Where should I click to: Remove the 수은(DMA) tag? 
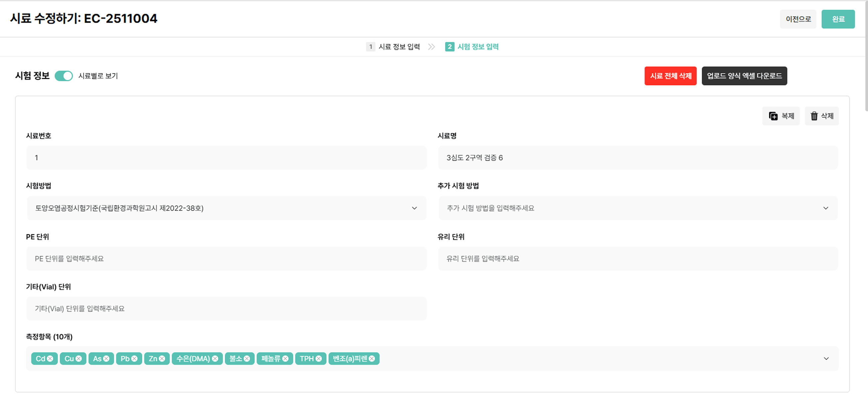(215, 358)
